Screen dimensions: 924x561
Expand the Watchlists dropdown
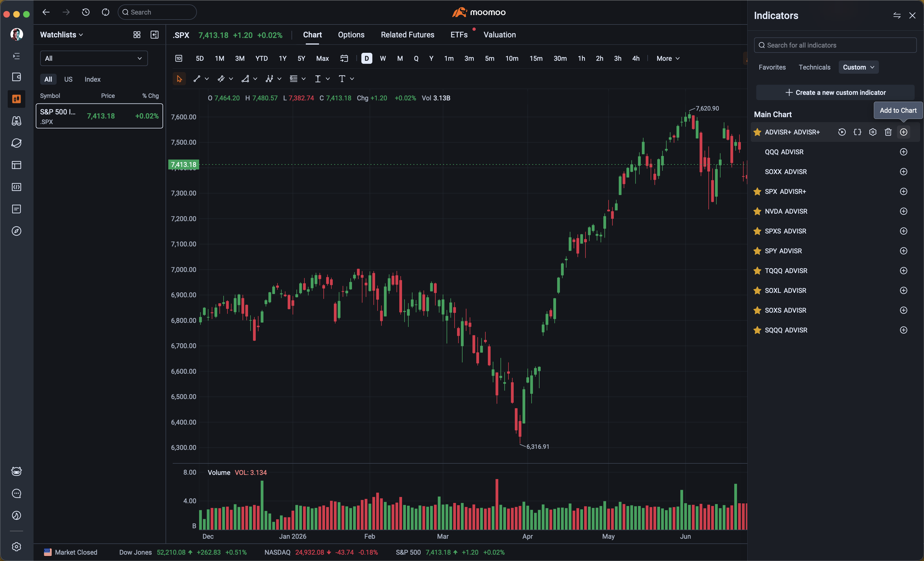point(62,35)
